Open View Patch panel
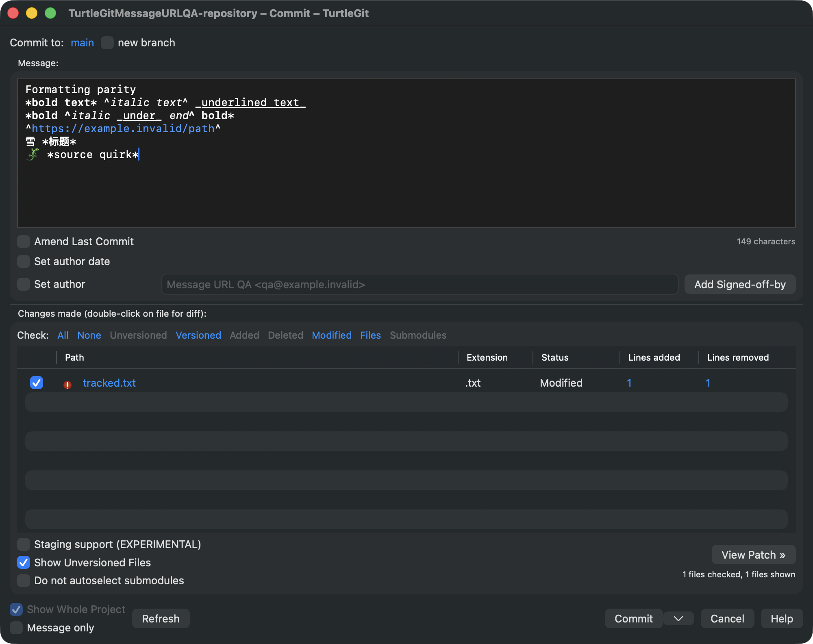 [x=753, y=555]
